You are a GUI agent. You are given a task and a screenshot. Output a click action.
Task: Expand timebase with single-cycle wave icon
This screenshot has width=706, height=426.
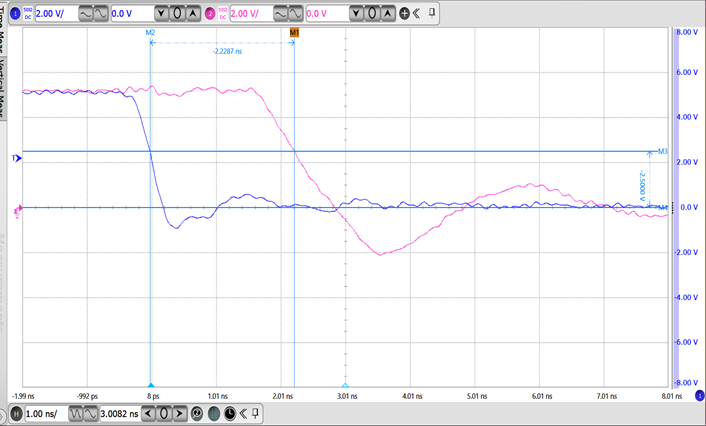point(90,413)
